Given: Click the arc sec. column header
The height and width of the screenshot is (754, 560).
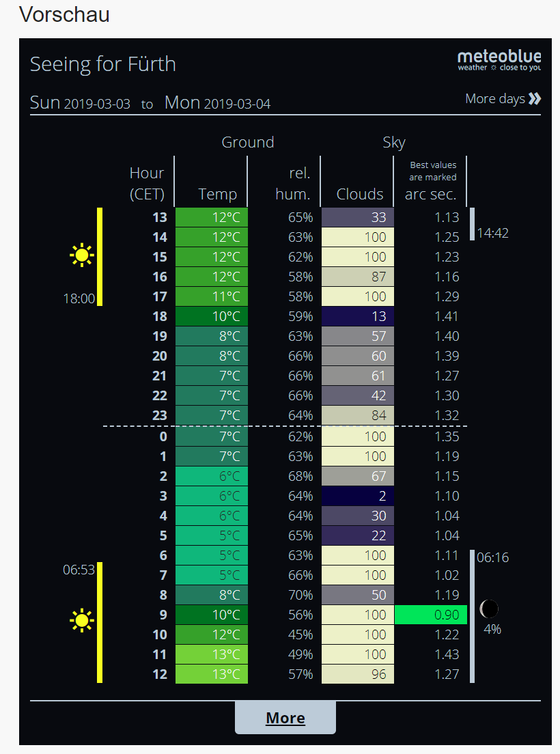Looking at the screenshot, I should click(431, 194).
